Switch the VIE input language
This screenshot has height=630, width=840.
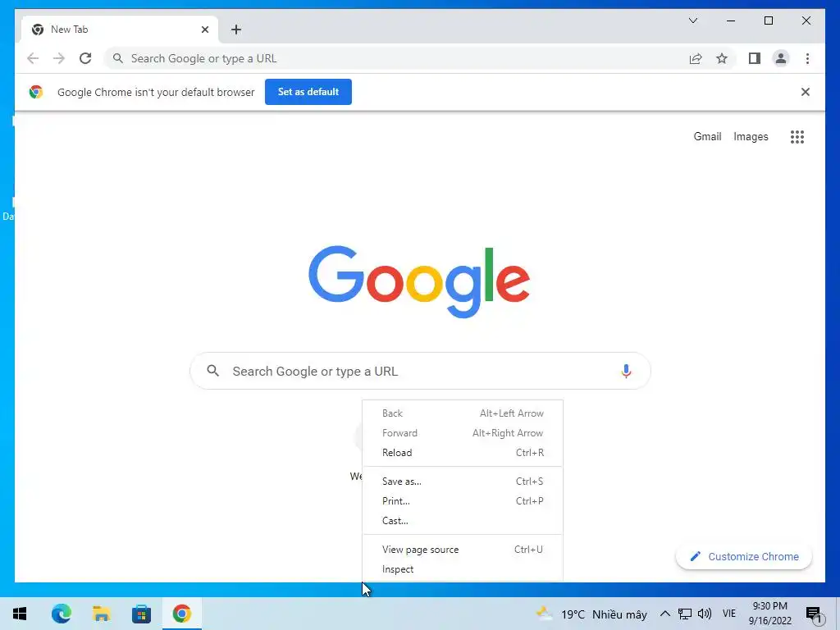(729, 614)
